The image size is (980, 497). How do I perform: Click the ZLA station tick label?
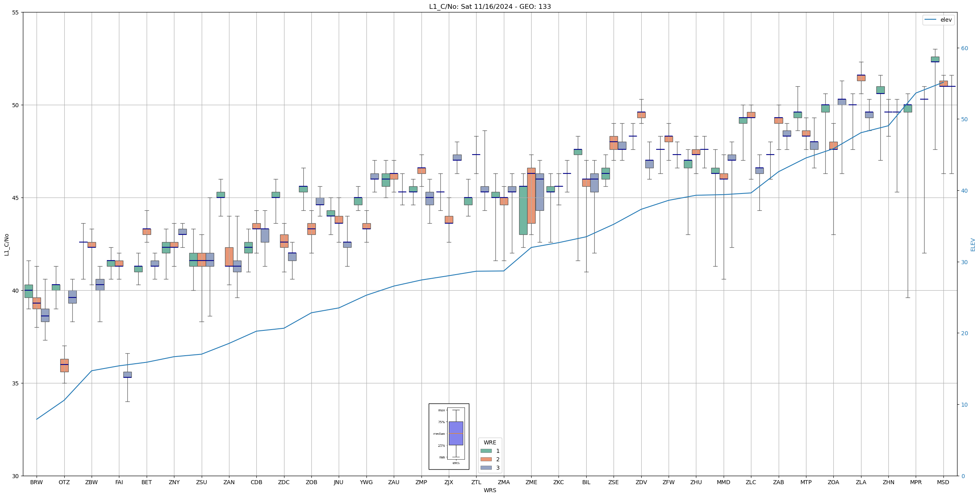[x=861, y=482]
